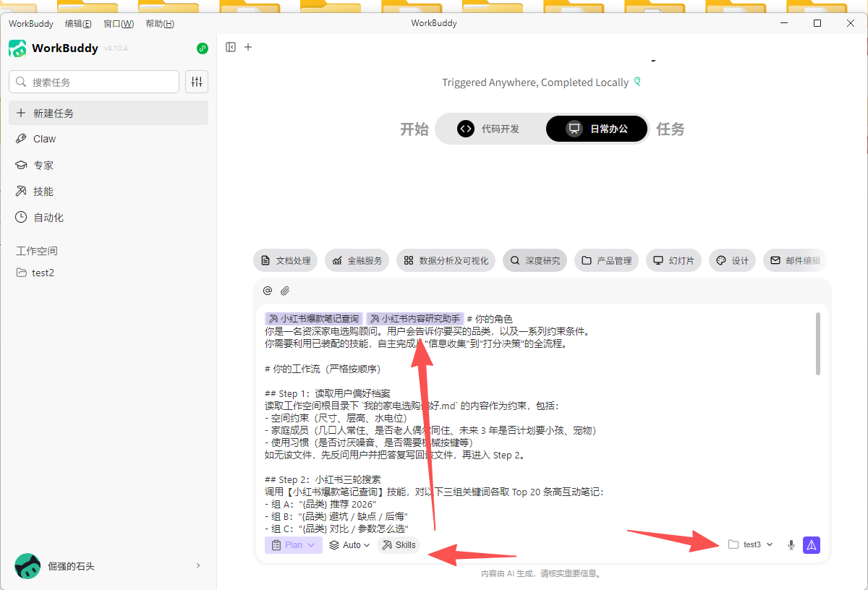Choose the 邮件编辑 category chip
This screenshot has height=590, width=868.
794,260
